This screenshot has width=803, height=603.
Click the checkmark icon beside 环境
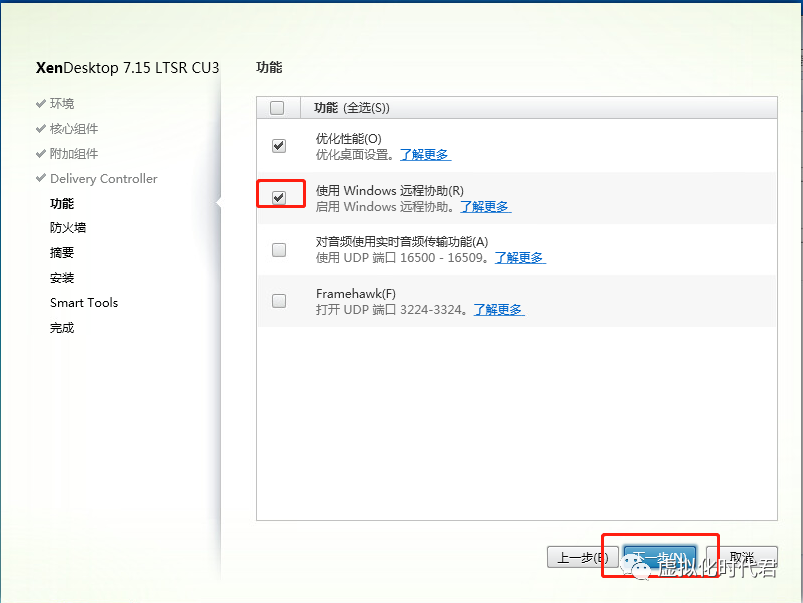(x=41, y=103)
